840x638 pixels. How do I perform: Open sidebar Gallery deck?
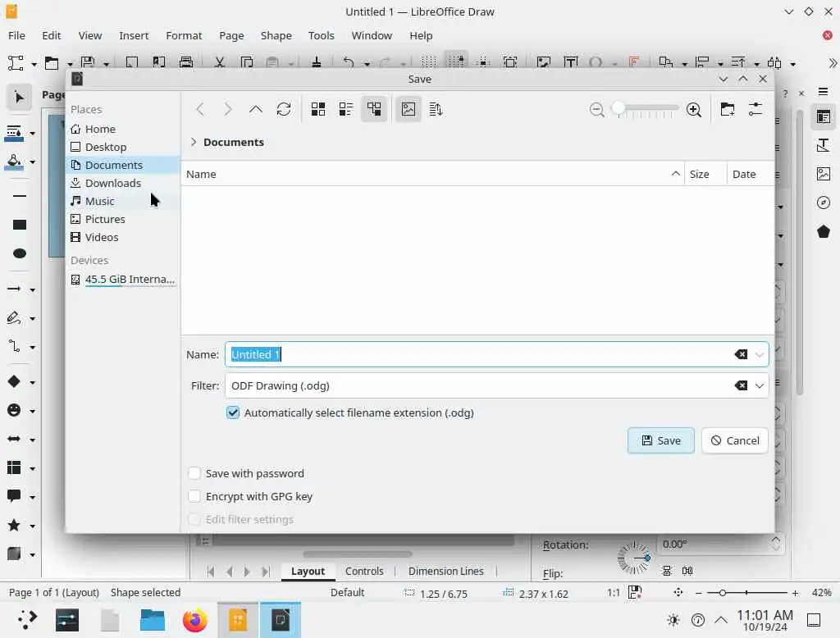pyautogui.click(x=824, y=174)
